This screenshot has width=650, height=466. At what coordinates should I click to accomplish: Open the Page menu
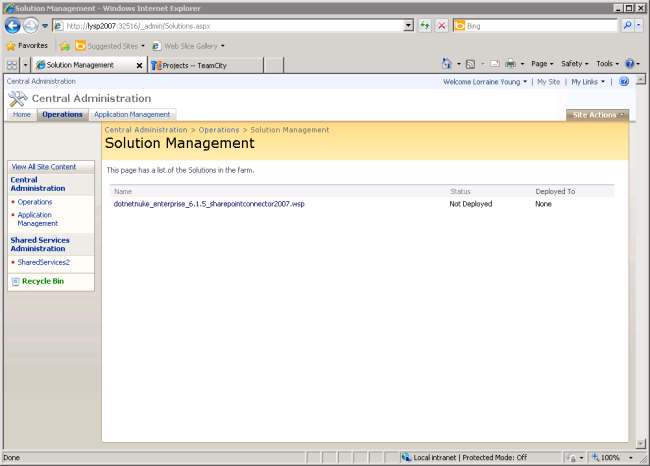point(542,64)
